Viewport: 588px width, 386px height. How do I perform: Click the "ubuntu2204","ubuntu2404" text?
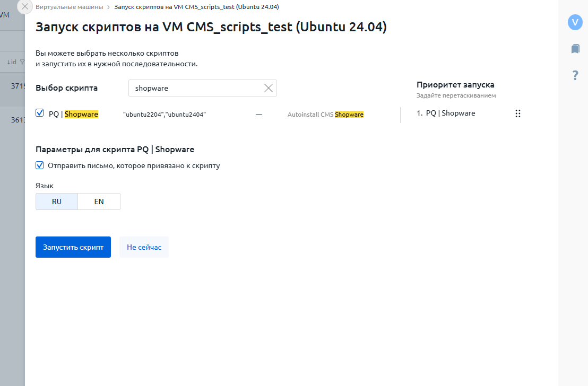pyautogui.click(x=165, y=115)
